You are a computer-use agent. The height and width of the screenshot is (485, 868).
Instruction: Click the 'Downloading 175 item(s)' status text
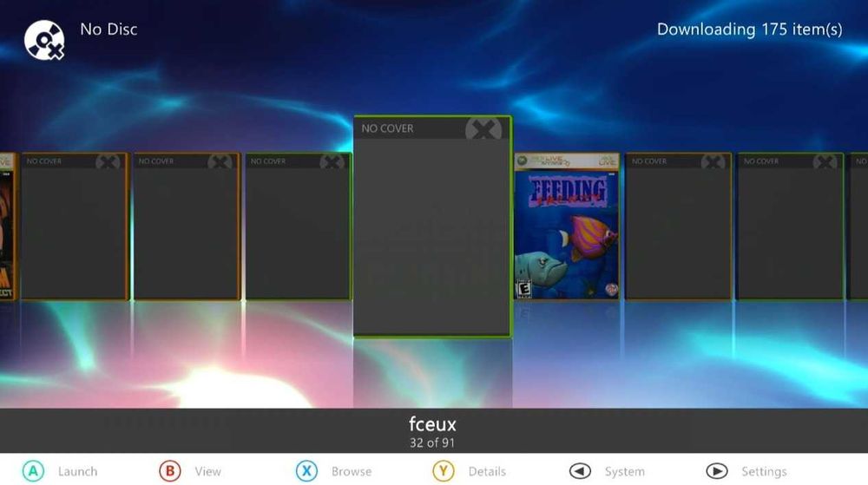tap(750, 29)
